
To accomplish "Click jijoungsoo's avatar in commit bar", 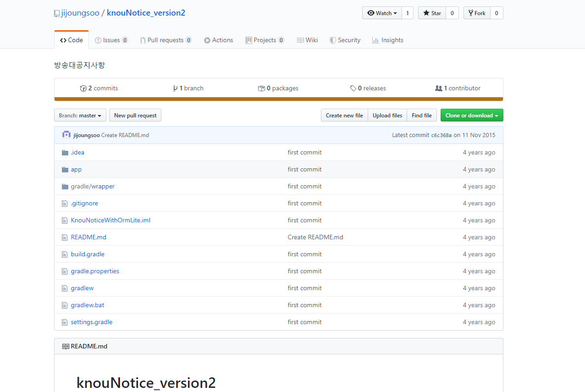I will (66, 135).
